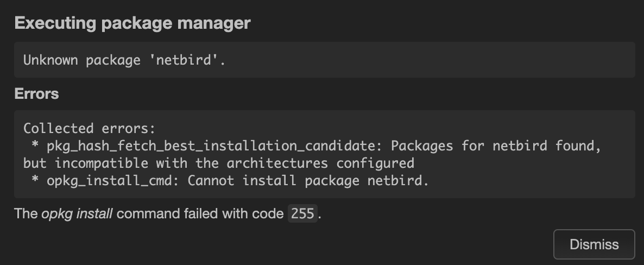Screen dimensions: 644x265
Task: Click the 'Executing package manager' heading
Action: click(x=132, y=23)
